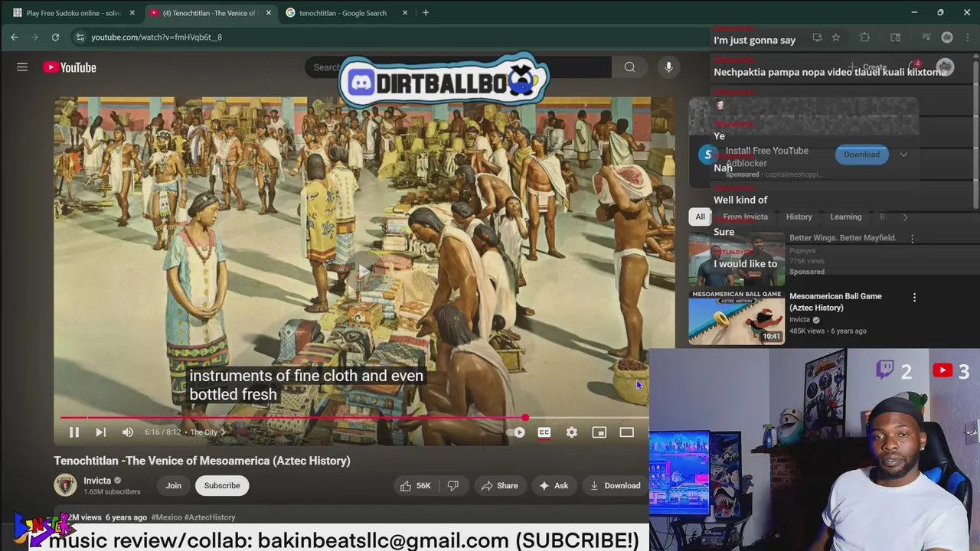
Task: Open options for Mesoamerican Ball Game video
Action: click(x=914, y=297)
